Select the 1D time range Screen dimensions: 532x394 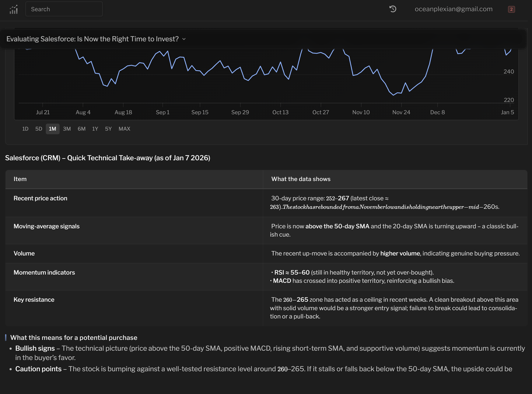click(25, 129)
